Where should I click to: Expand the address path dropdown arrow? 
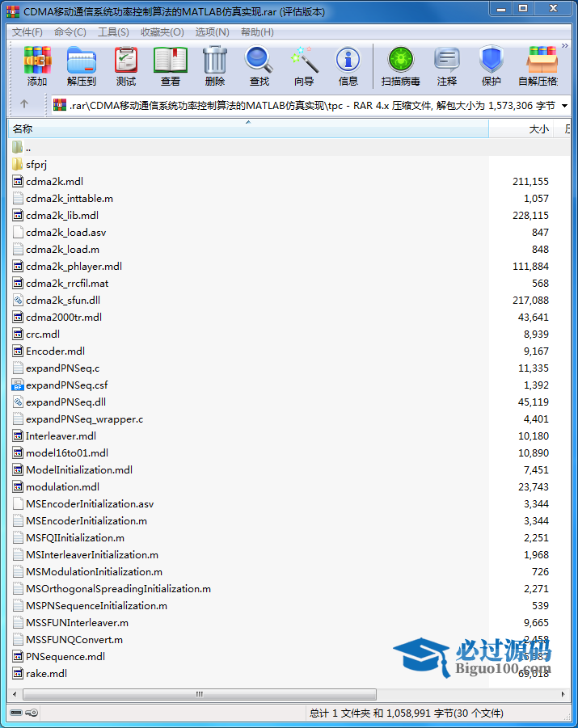pyautogui.click(x=564, y=106)
